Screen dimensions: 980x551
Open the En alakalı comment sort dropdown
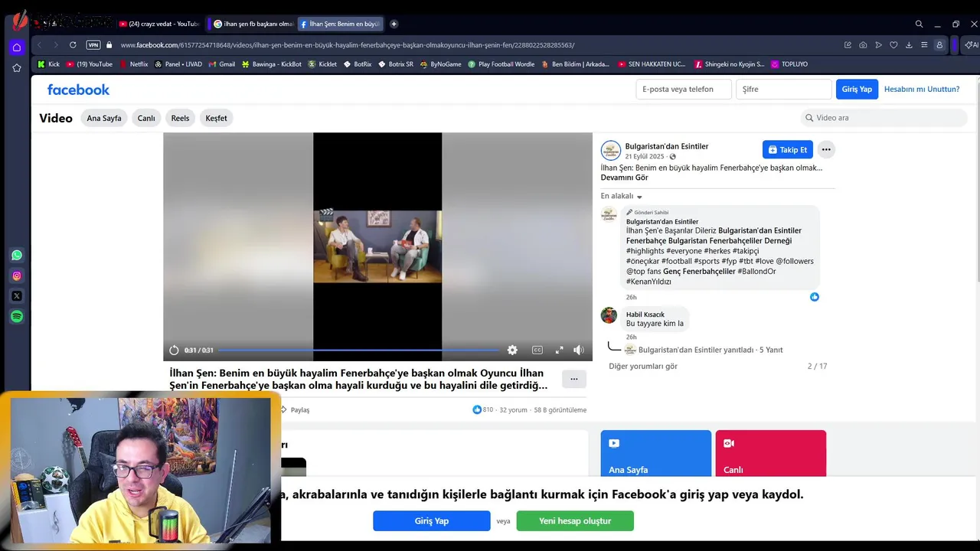coord(622,196)
